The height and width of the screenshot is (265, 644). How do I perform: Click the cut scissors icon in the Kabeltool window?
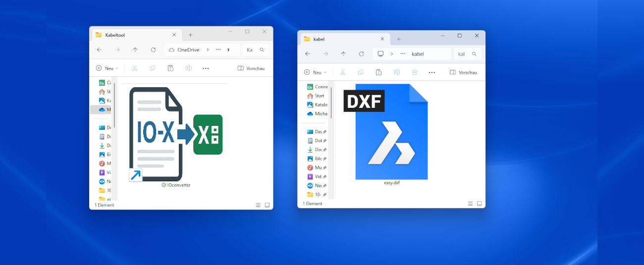pos(134,68)
